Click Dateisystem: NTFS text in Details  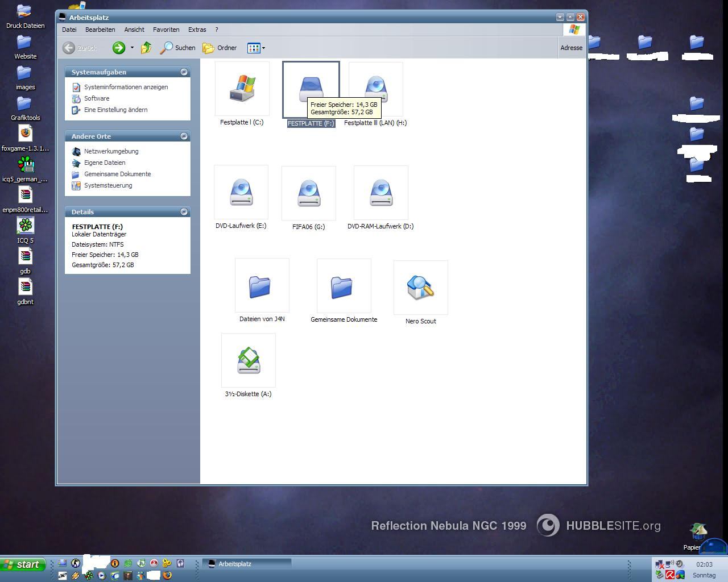98,244
